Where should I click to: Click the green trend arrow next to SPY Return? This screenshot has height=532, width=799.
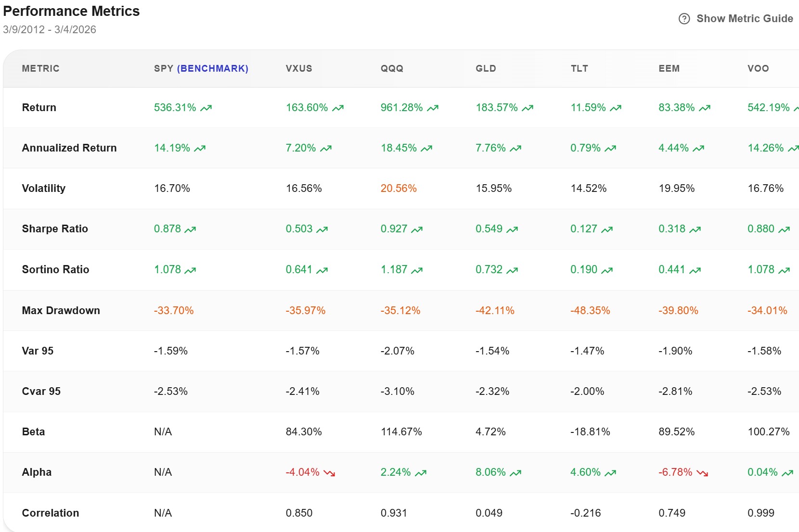(x=206, y=108)
